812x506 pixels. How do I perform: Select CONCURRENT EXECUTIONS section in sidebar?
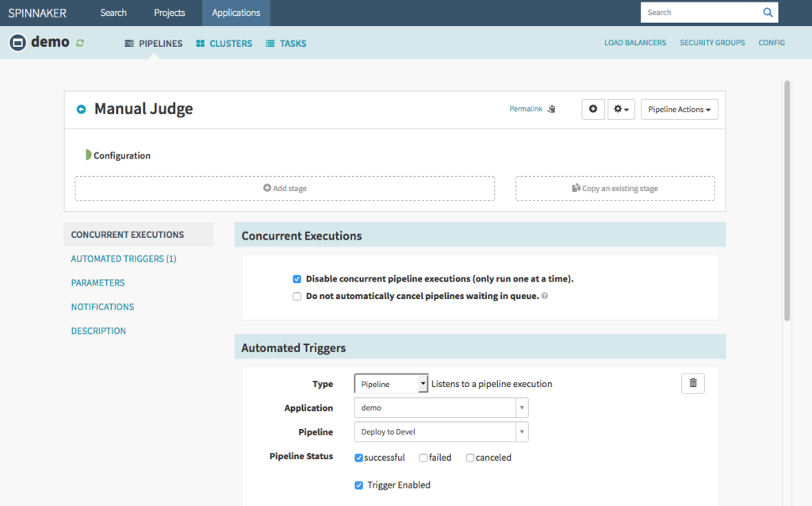click(139, 235)
